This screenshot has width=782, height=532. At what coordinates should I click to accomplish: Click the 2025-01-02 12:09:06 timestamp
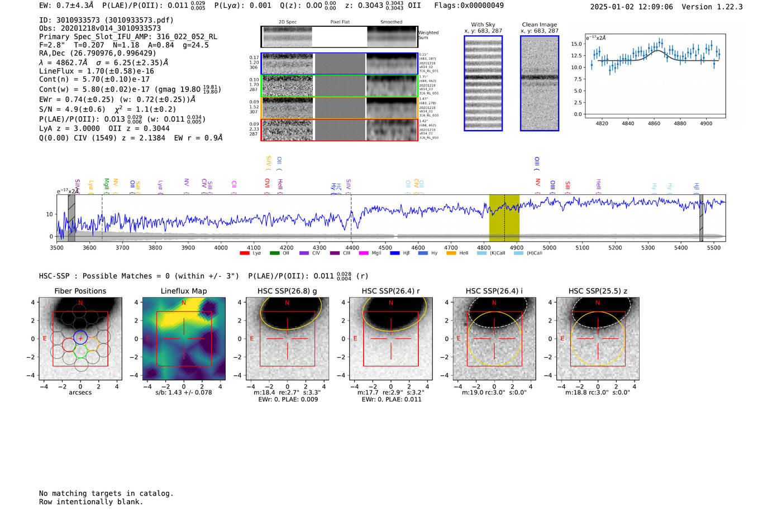point(631,7)
